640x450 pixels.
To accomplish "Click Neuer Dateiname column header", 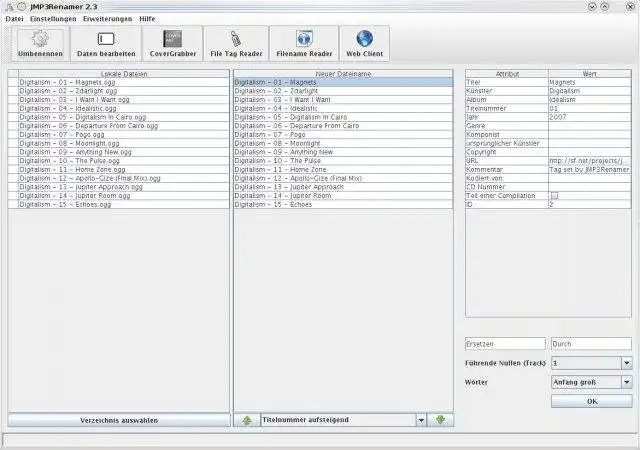I will tap(343, 74).
